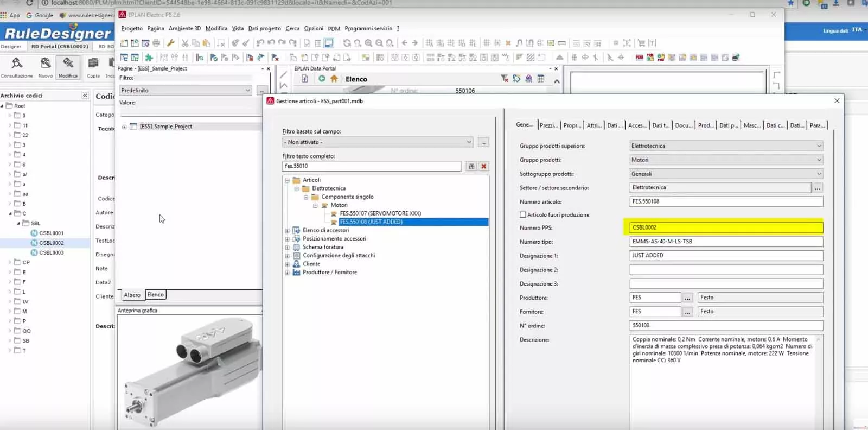Click the print icon in EPLAN toolbar

[x=156, y=43]
